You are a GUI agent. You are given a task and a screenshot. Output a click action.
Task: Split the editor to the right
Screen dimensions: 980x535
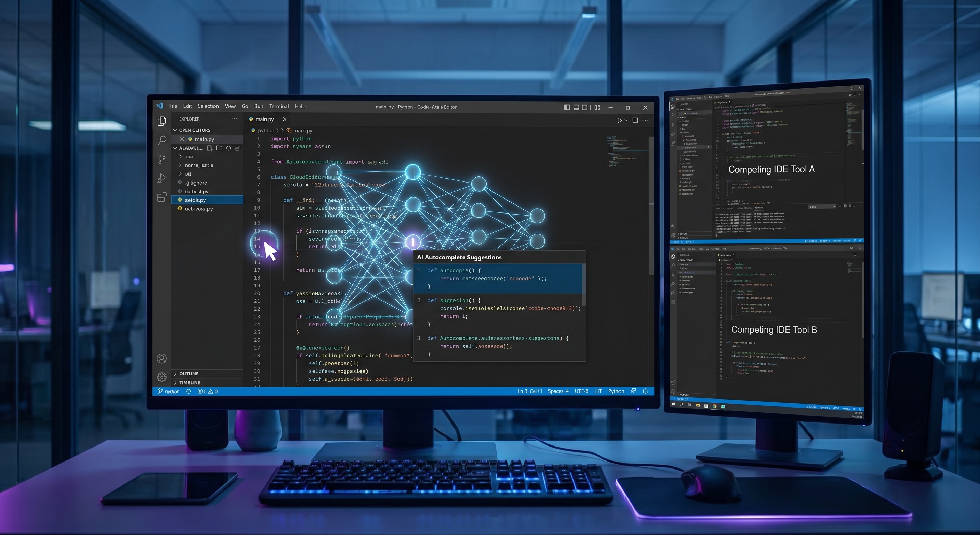(635, 120)
